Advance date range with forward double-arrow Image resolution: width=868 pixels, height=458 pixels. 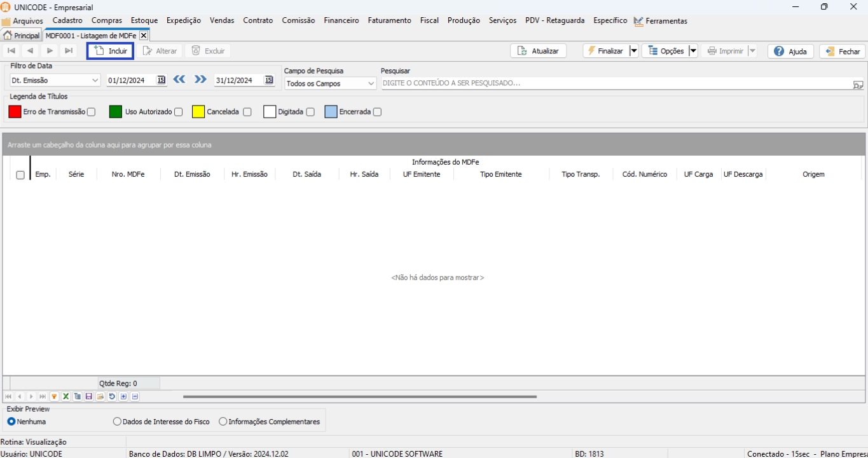click(x=200, y=80)
